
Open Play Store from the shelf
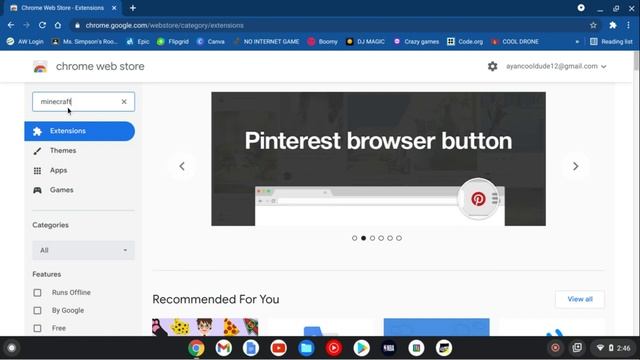[x=361, y=348]
